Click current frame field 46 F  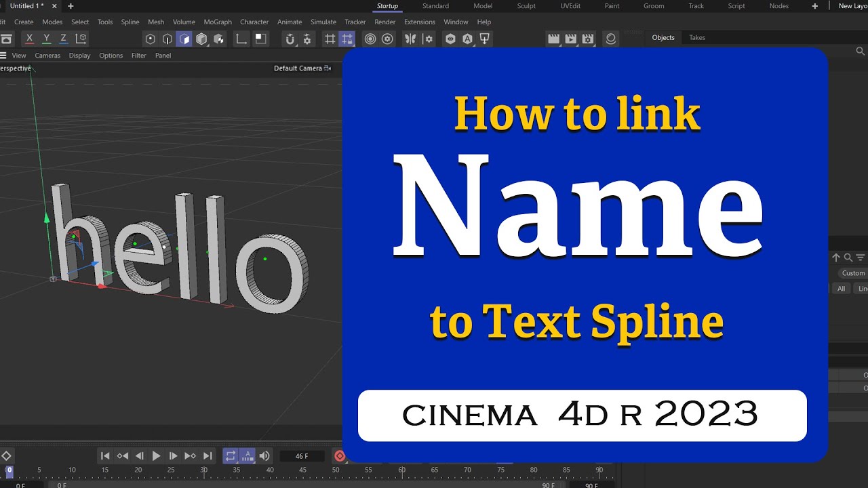coord(302,456)
